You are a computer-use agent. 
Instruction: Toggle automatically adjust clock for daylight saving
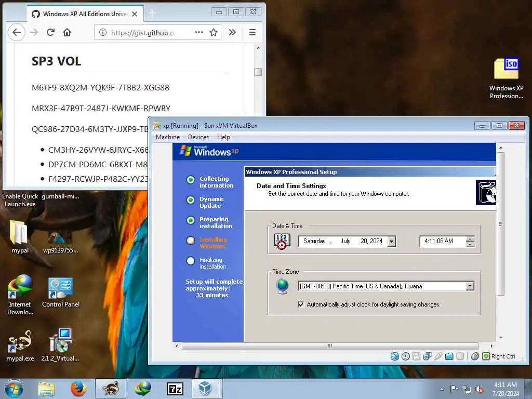coord(301,304)
